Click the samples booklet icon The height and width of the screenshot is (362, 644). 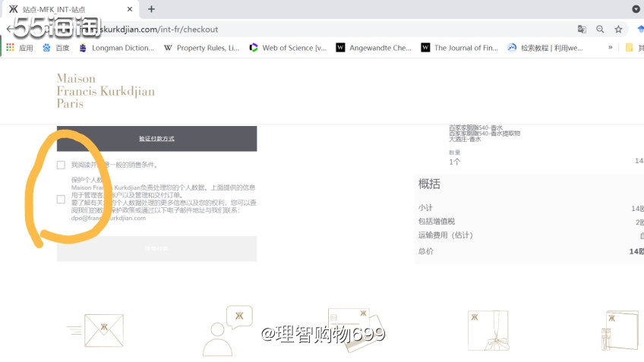pyautogui.click(x=620, y=330)
